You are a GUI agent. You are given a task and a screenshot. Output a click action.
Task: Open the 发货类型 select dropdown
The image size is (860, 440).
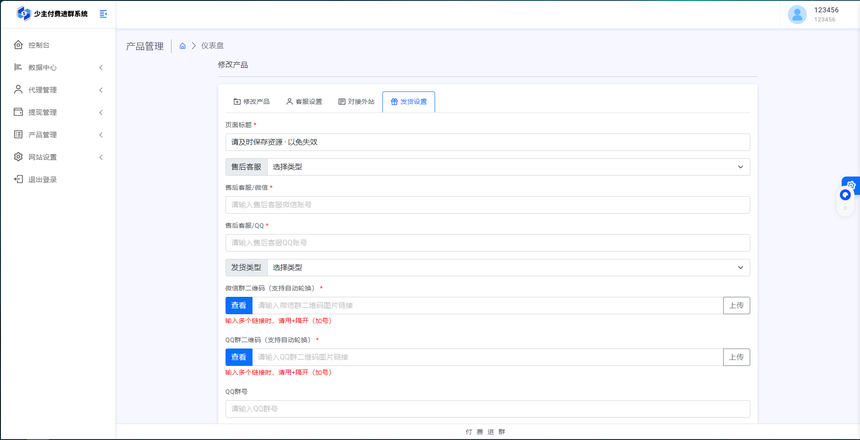pyautogui.click(x=508, y=268)
